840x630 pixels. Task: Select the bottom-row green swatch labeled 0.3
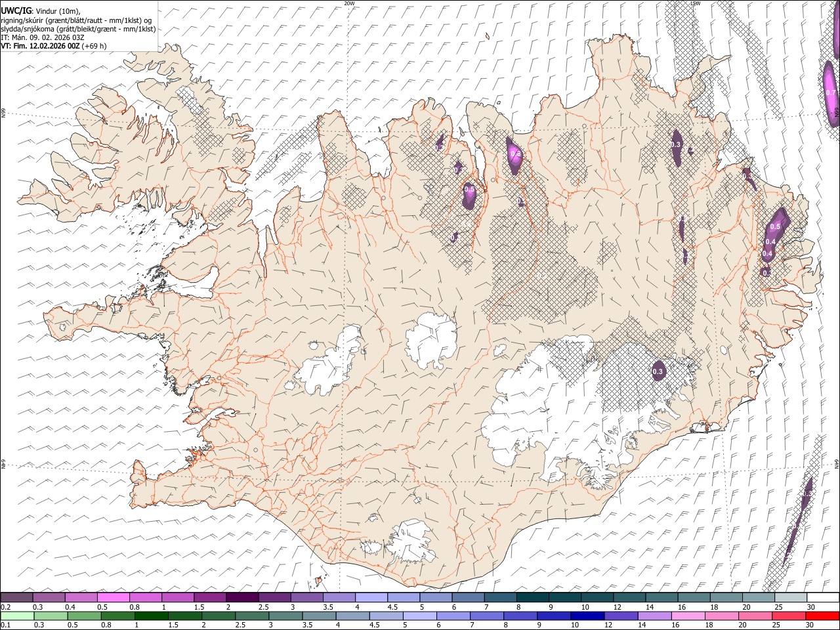tap(51, 616)
